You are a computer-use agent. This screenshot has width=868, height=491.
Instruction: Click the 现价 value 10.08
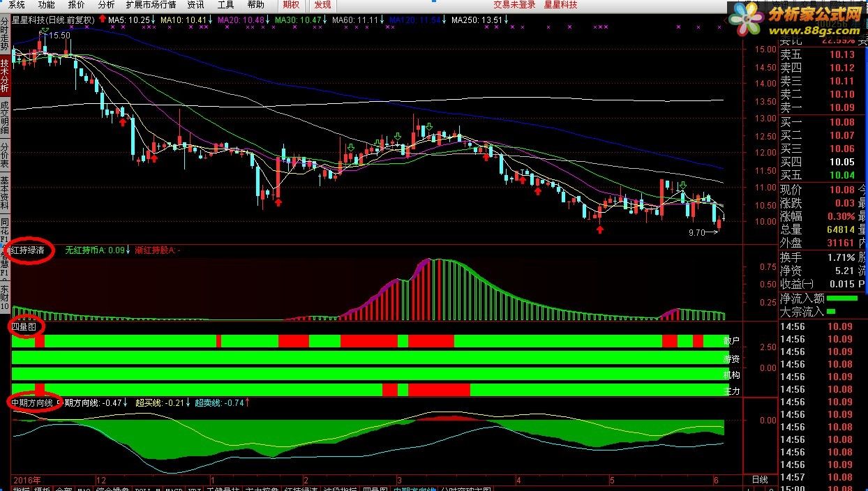(x=841, y=190)
